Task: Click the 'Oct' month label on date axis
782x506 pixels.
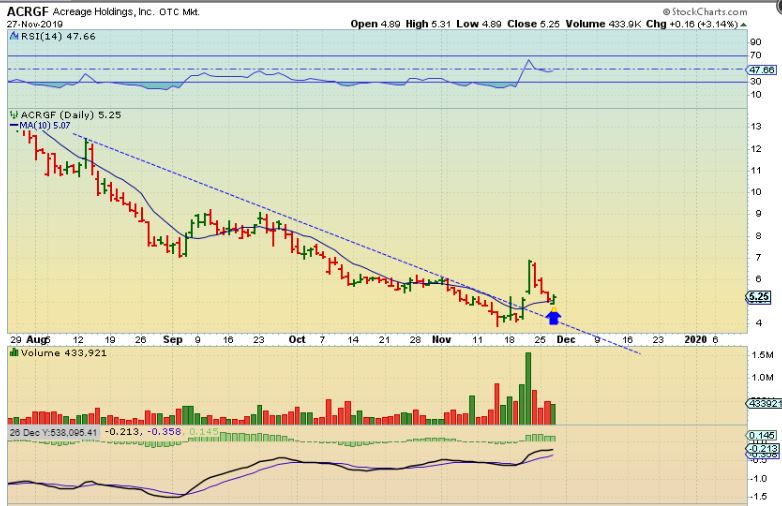Action: 297,339
